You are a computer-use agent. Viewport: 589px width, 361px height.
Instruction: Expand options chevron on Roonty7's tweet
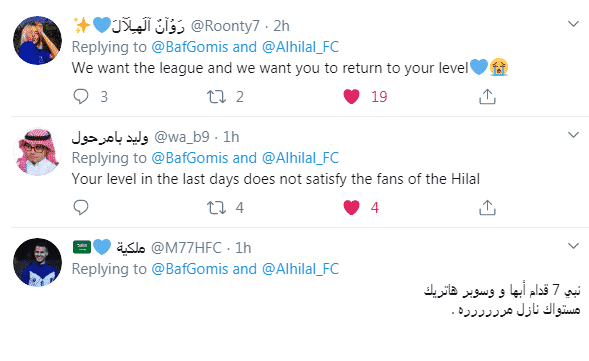click(x=573, y=24)
